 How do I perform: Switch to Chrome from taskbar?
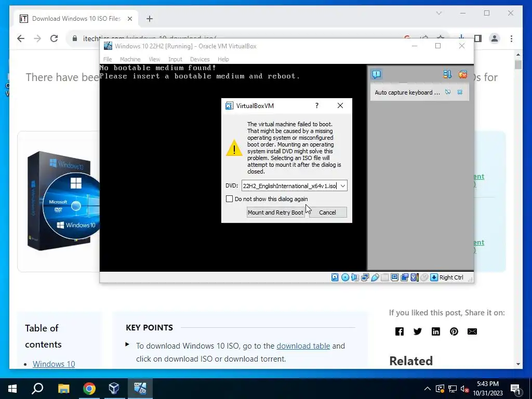(89, 389)
